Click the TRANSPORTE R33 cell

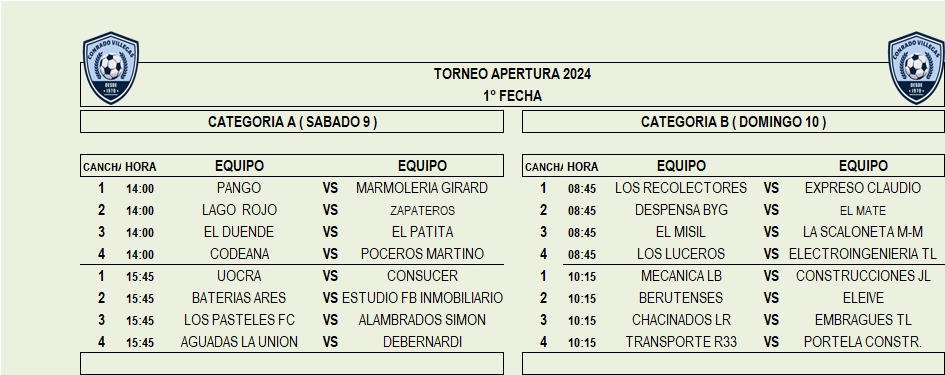click(681, 342)
